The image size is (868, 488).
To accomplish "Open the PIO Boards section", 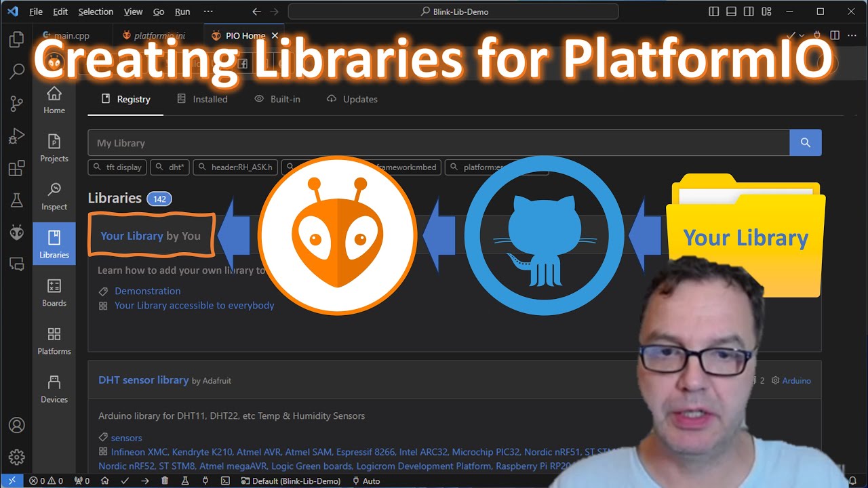I will pyautogui.click(x=54, y=293).
